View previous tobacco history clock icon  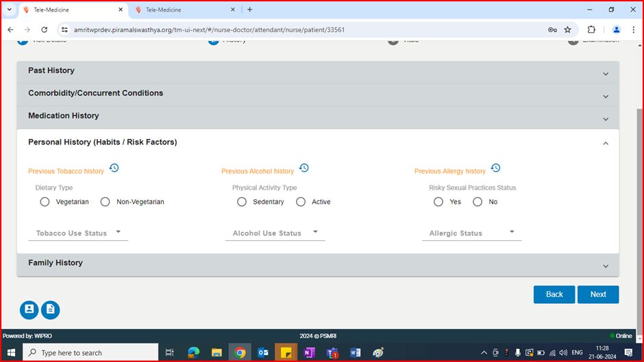click(114, 168)
